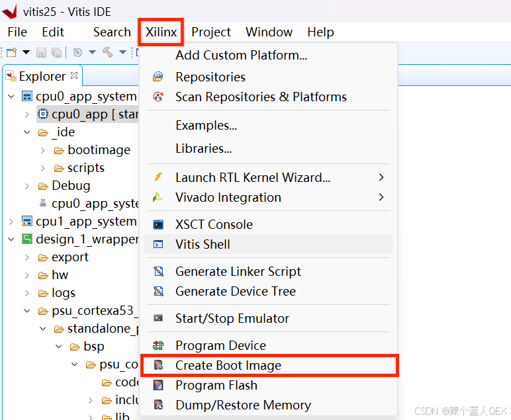The image size is (511, 420).
Task: Open the Edit menu
Action: [53, 32]
